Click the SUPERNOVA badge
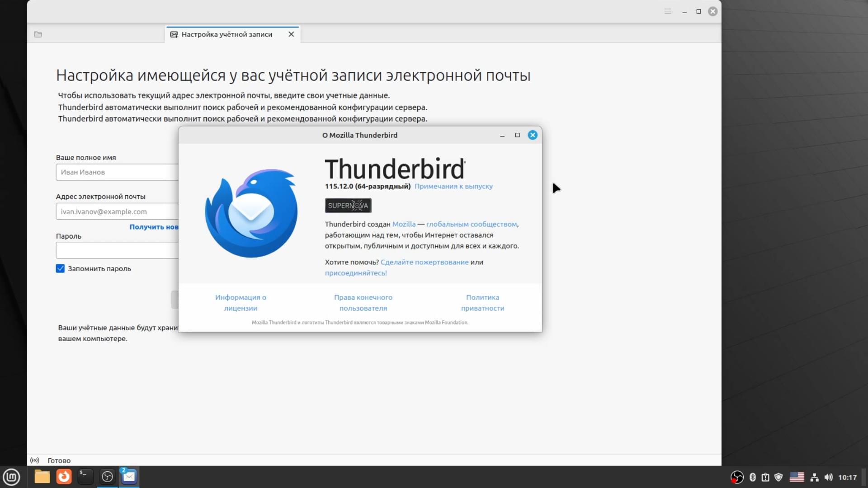The image size is (868, 488). pyautogui.click(x=348, y=206)
